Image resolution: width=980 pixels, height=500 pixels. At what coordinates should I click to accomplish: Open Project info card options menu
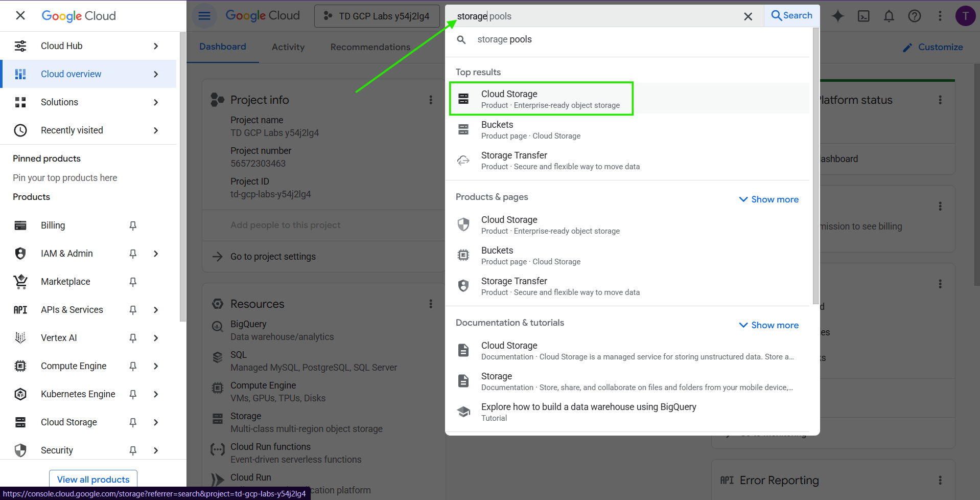pyautogui.click(x=431, y=100)
